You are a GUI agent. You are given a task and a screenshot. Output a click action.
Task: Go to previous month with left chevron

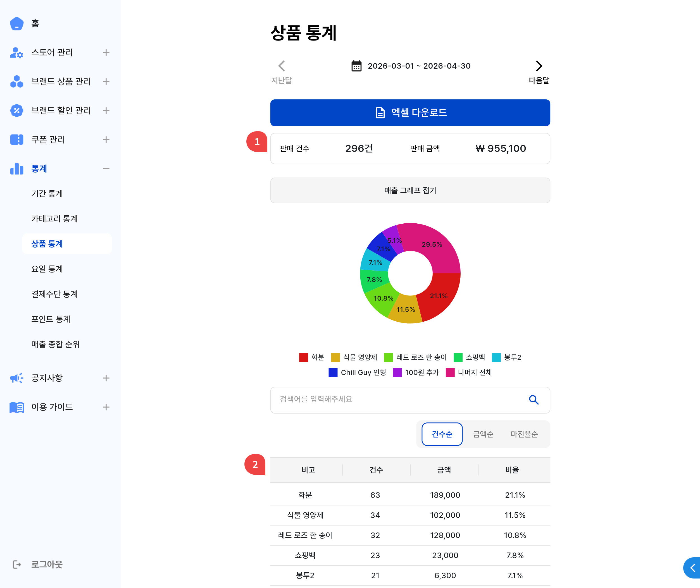point(282,66)
